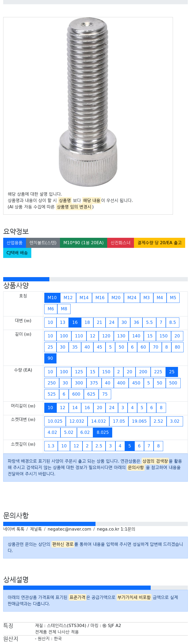Select the 산업용품 category tag
191x644 pixels.
pyautogui.click(x=15, y=243)
